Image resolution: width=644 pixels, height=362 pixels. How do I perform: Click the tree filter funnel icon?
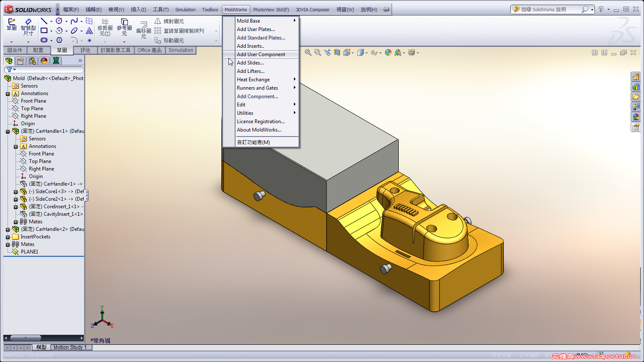pyautogui.click(x=9, y=70)
